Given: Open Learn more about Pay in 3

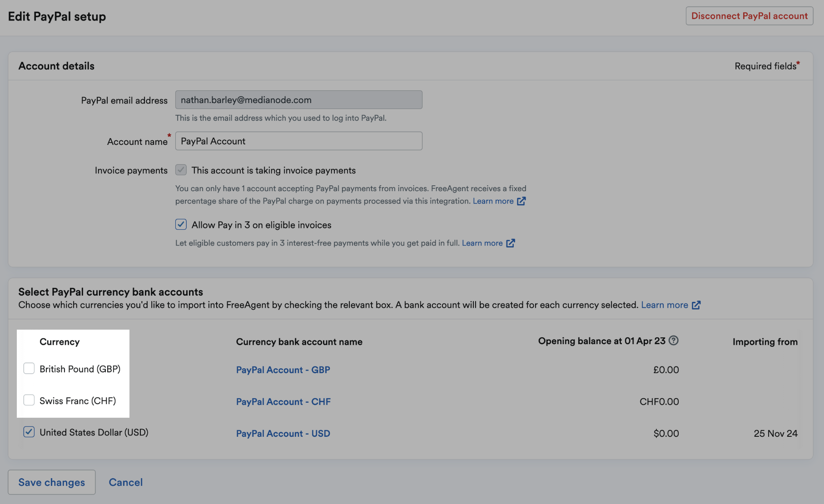Looking at the screenshot, I should pyautogui.click(x=482, y=243).
